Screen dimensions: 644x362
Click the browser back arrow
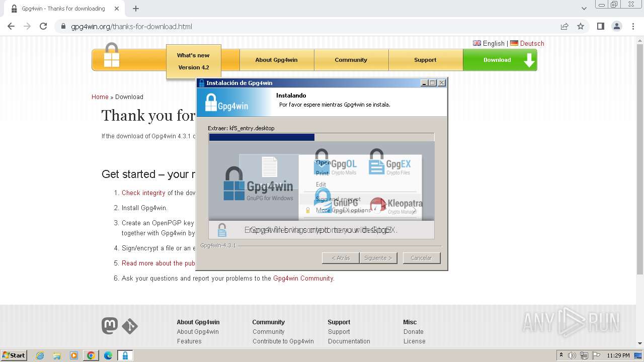point(11,26)
